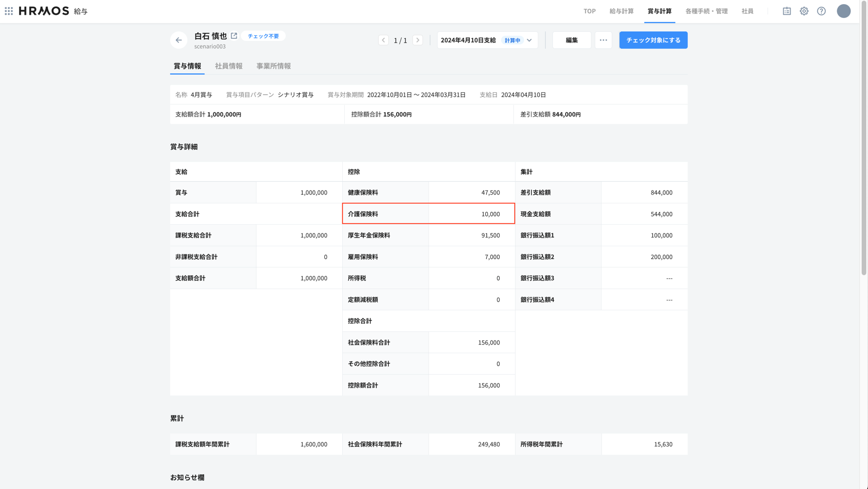Screen dimensions: 868x489
Task: Click the チェック対象にする button
Action: (653, 40)
